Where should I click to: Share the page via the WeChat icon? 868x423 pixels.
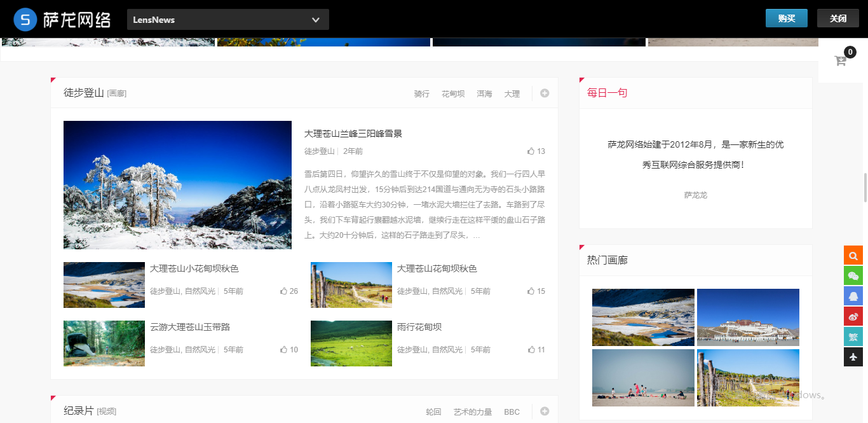[853, 275]
